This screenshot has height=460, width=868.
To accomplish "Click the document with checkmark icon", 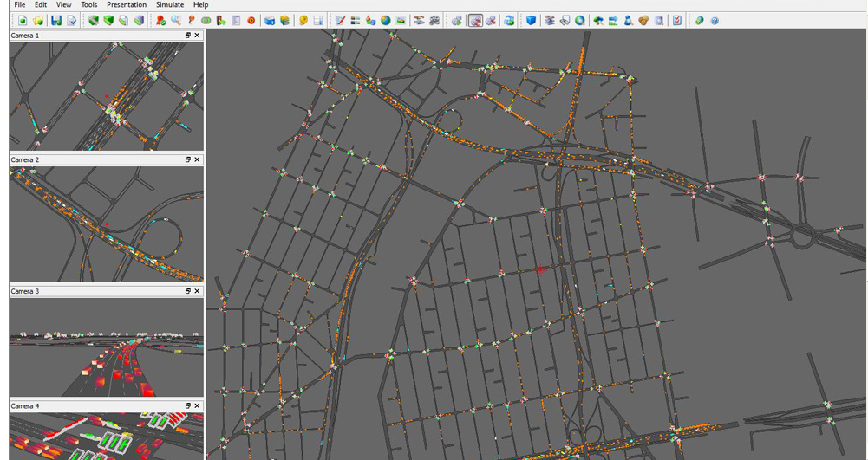I will point(71,21).
